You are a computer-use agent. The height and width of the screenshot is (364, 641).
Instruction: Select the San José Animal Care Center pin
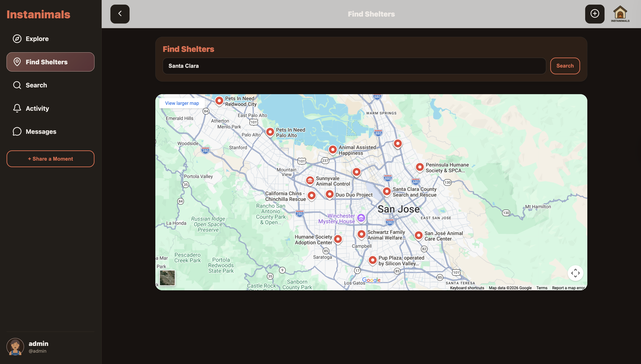coord(419,235)
